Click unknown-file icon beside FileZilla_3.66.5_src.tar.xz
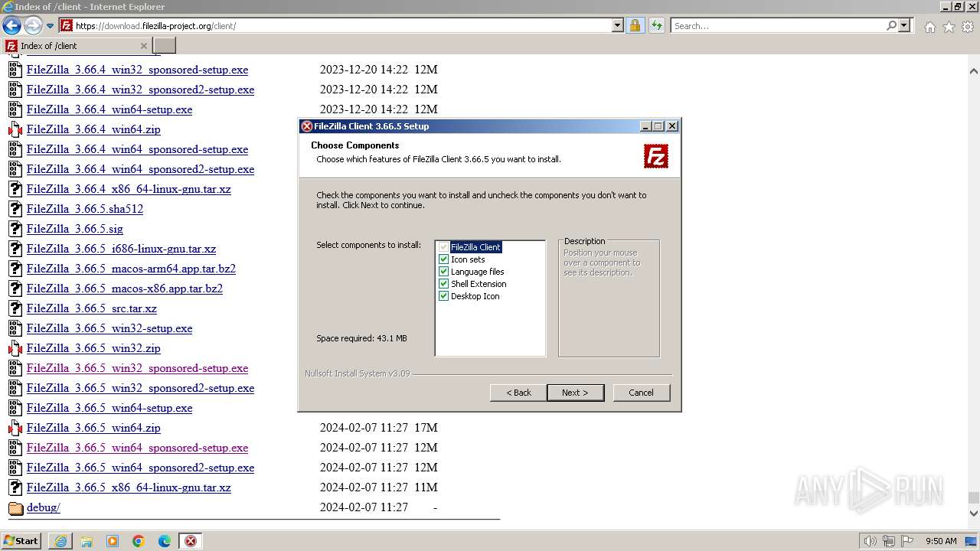 pyautogui.click(x=15, y=308)
